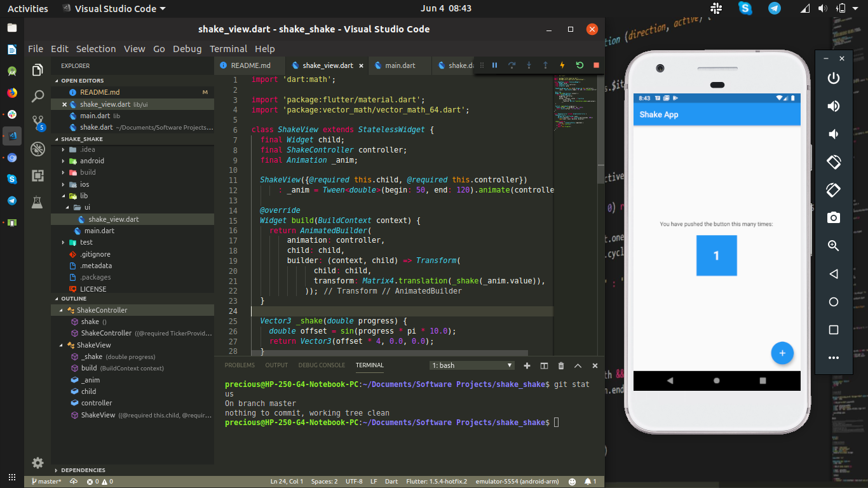Open emulator extended controls three dots
The height and width of the screenshot is (488, 868).
pyautogui.click(x=834, y=358)
